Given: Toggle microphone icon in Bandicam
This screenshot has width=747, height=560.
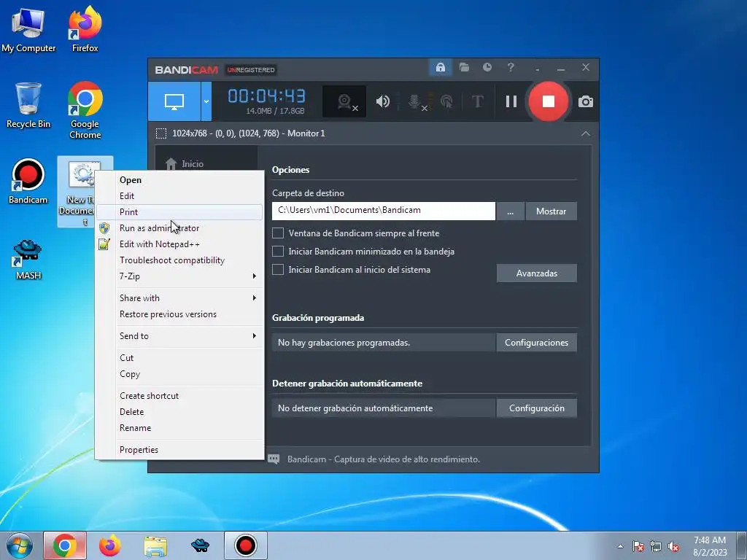Looking at the screenshot, I should pos(415,101).
